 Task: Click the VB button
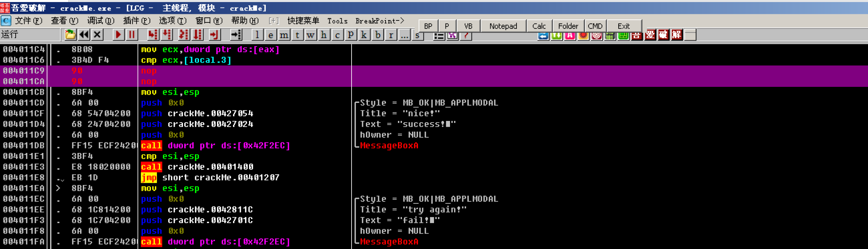coord(468,26)
